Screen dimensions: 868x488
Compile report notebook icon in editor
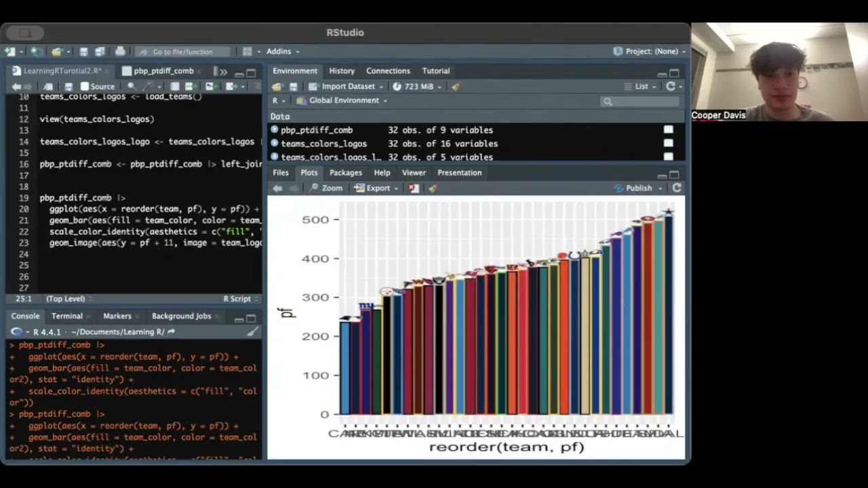point(174,87)
